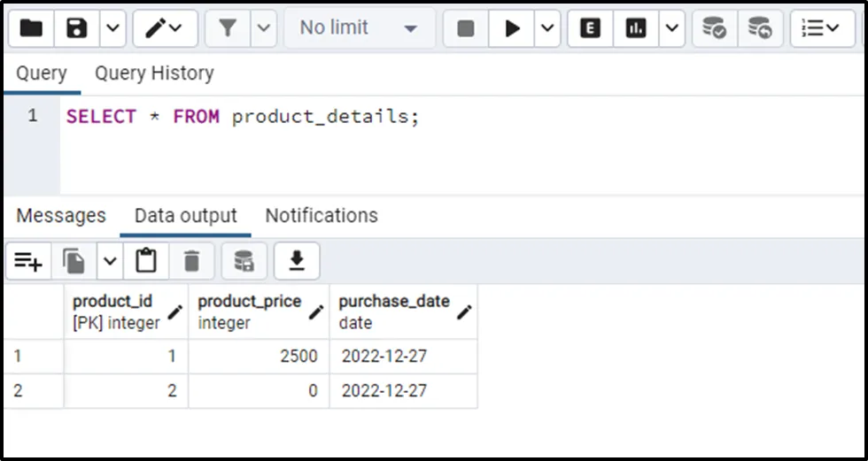Open the No limit rows dropdown
The height and width of the screenshot is (461, 868).
pyautogui.click(x=359, y=28)
